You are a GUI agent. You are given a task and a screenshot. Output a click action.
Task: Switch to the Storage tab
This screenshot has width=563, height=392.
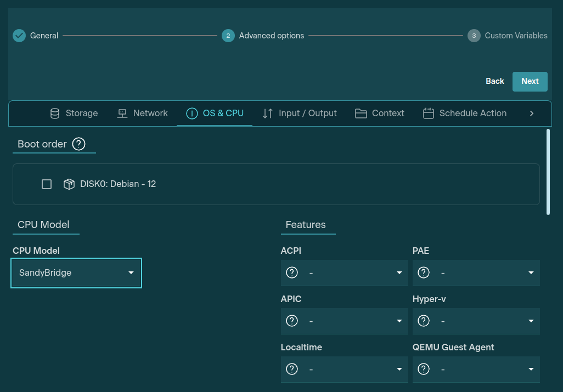point(74,113)
